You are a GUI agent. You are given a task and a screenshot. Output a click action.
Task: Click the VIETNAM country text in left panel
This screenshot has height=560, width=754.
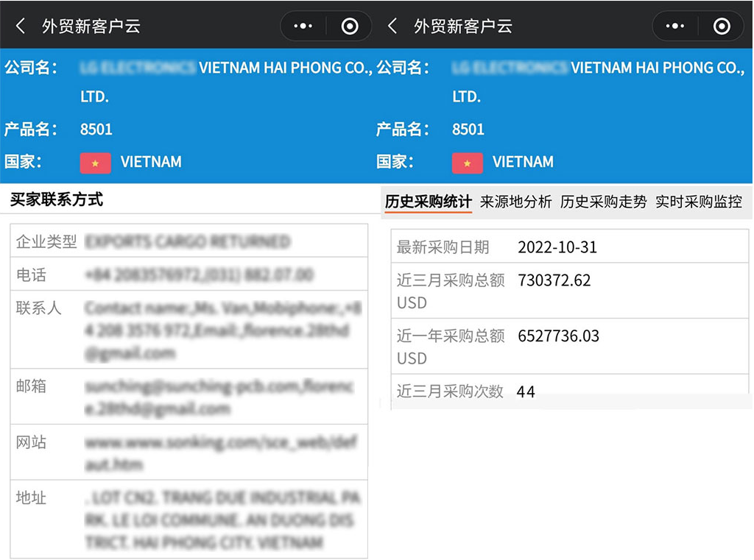[151, 162]
